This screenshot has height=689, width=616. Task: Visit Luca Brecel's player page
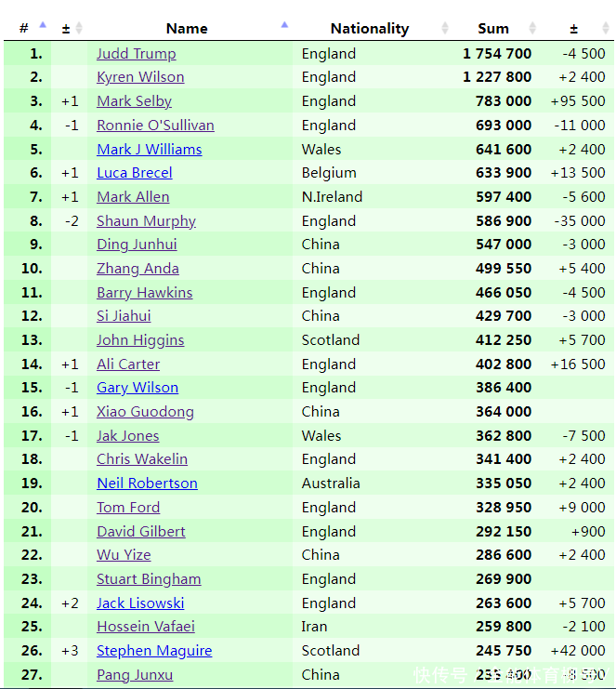tap(134, 173)
